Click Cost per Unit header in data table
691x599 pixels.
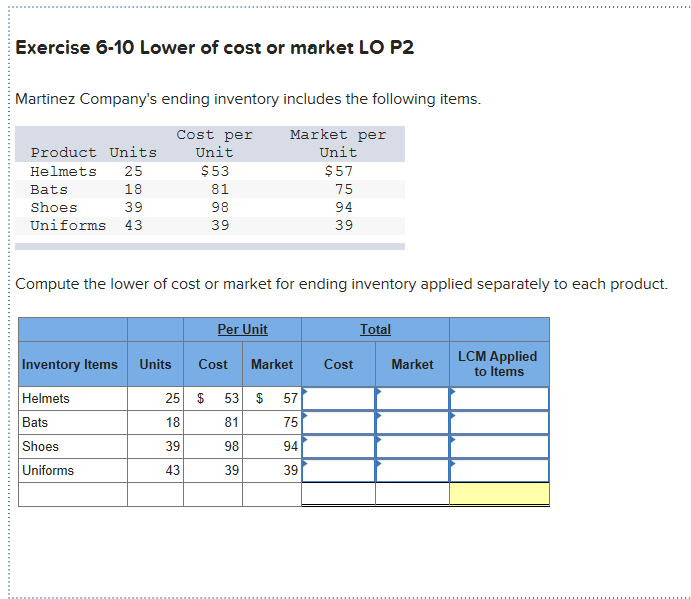coord(215,144)
